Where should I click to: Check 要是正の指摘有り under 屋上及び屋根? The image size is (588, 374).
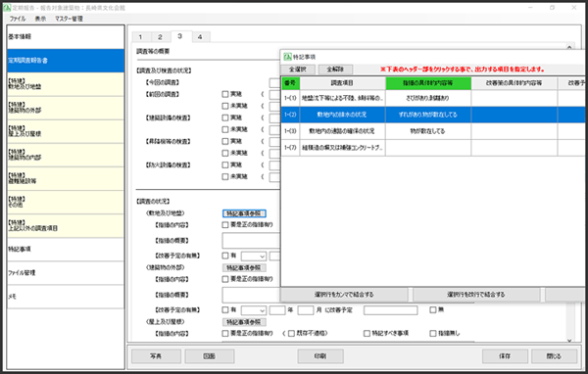(x=225, y=333)
